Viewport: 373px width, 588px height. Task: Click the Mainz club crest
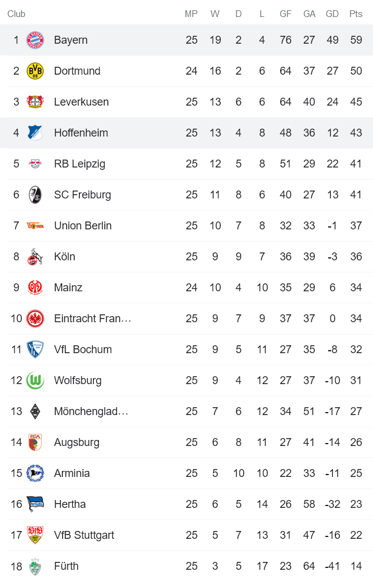pyautogui.click(x=36, y=287)
